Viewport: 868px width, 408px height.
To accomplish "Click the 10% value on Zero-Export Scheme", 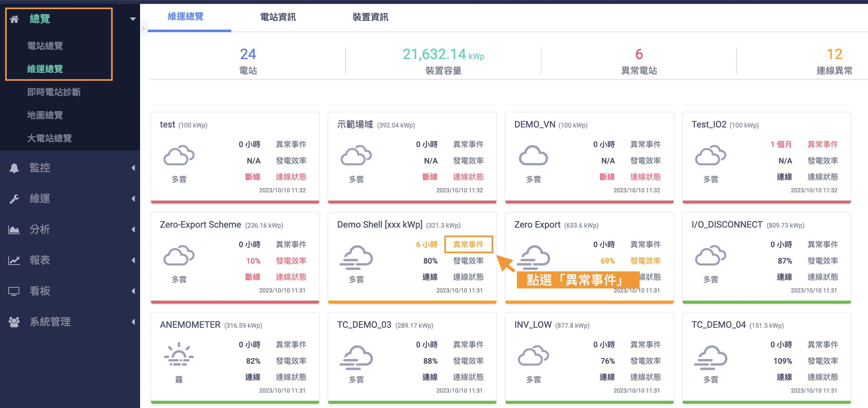I will [253, 261].
